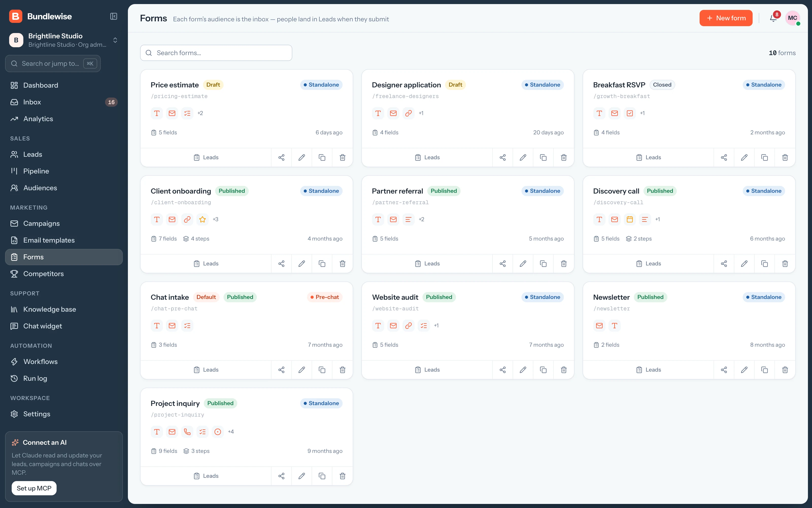Open Run log in the sidebar
Viewport: 812px width, 508px height.
coord(64,378)
